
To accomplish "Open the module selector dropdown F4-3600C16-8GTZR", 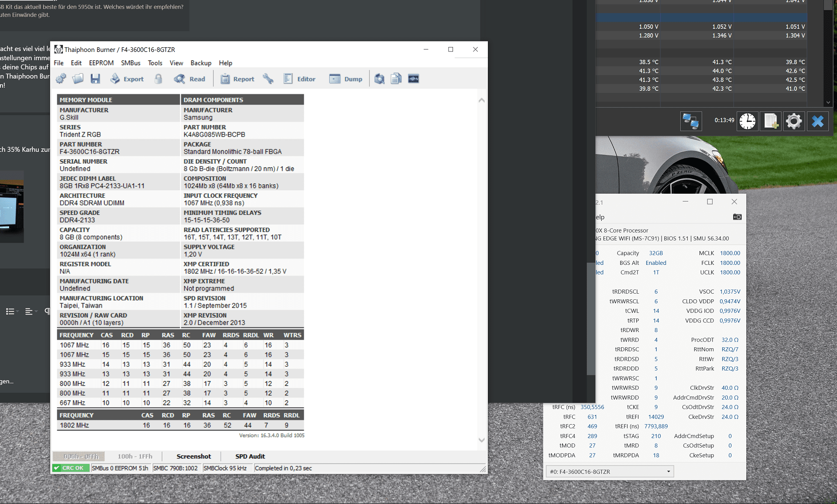I will (610, 471).
